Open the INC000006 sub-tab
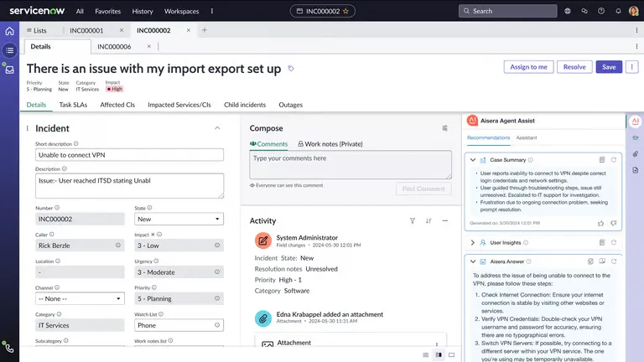 (114, 47)
